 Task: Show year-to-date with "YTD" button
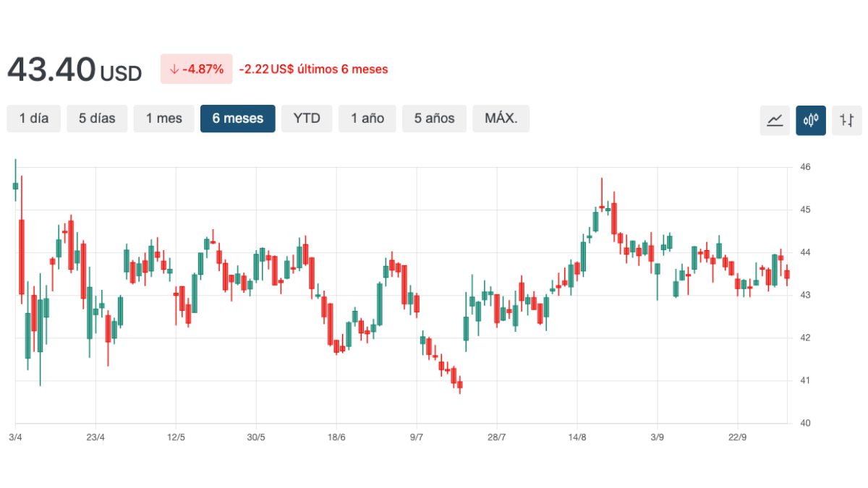[307, 119]
